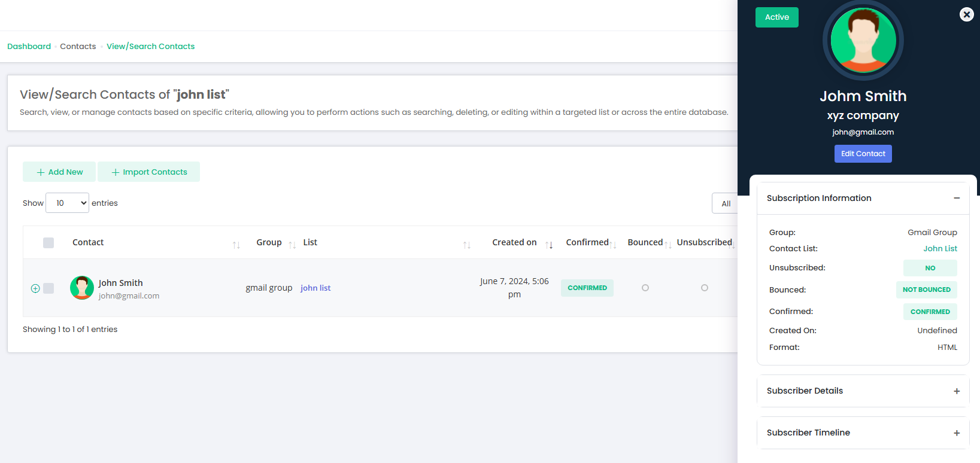980x463 pixels.
Task: Click Subscriber Timeline section header
Action: coord(863,433)
